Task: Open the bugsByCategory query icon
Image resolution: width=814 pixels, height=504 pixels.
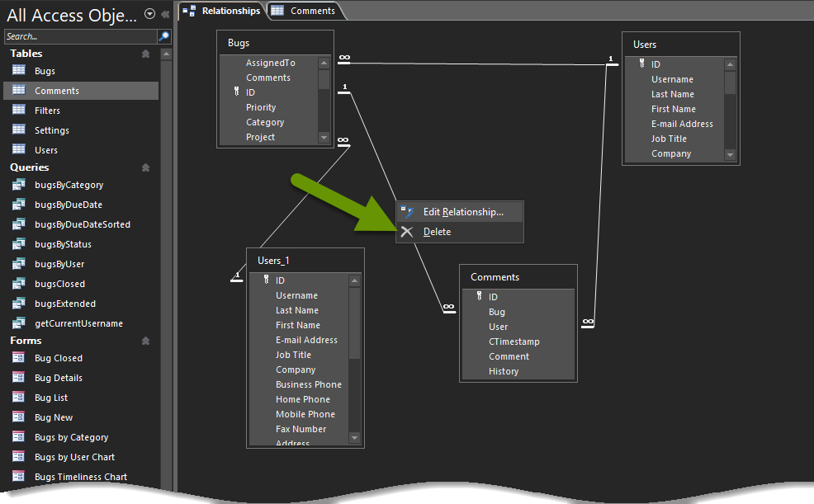Action: point(19,185)
